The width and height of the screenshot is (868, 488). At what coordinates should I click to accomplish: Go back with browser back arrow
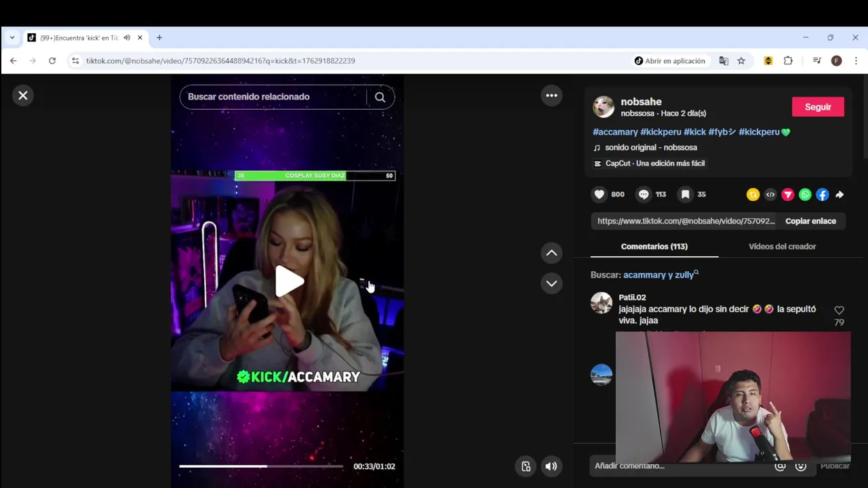tap(13, 61)
